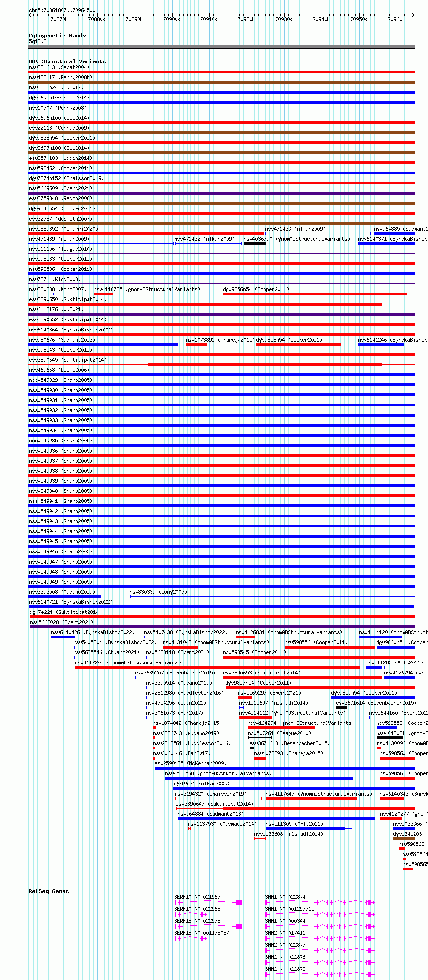Select nsv5633118 (Ebert2021) label

[x=178, y=652]
